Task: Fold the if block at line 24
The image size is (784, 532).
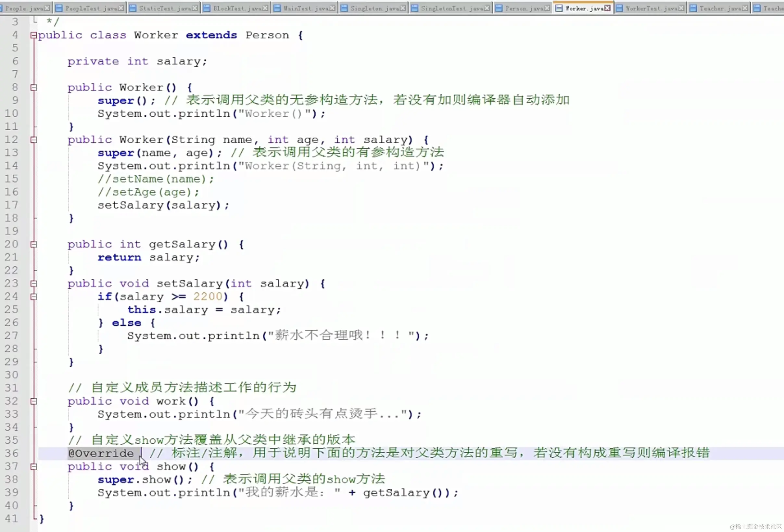Action: pyautogui.click(x=33, y=297)
